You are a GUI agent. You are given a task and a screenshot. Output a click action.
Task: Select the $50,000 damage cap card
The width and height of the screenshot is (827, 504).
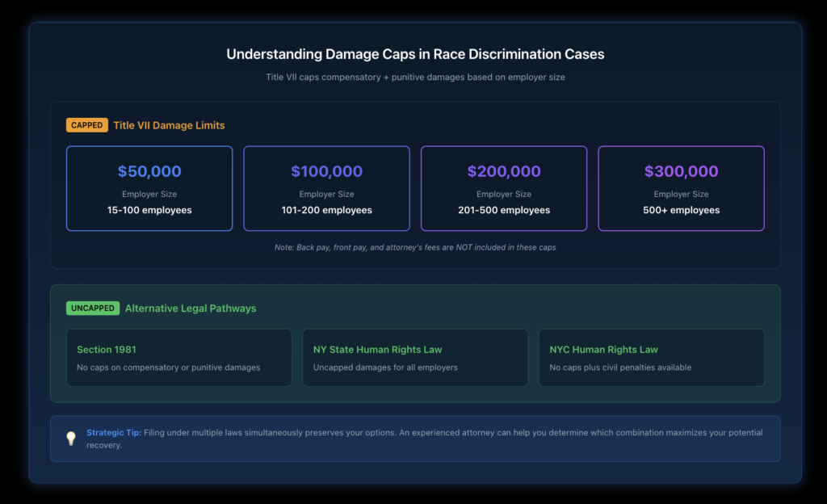click(x=149, y=187)
